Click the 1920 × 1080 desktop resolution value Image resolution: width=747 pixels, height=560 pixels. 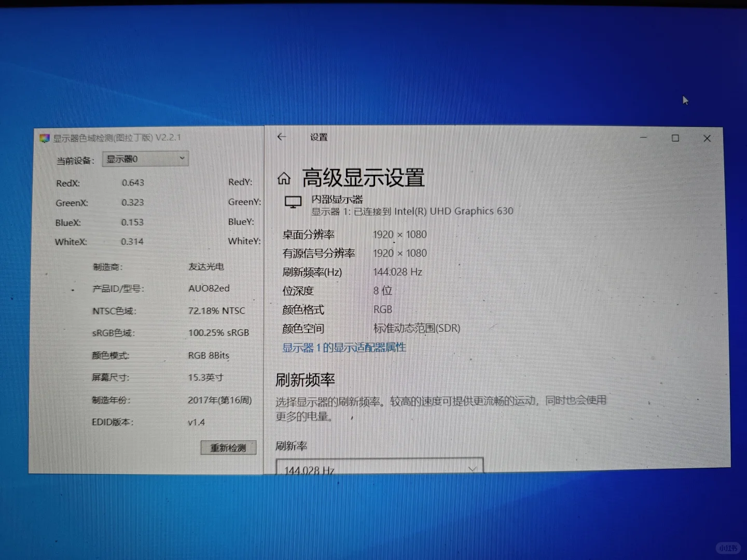399,234
